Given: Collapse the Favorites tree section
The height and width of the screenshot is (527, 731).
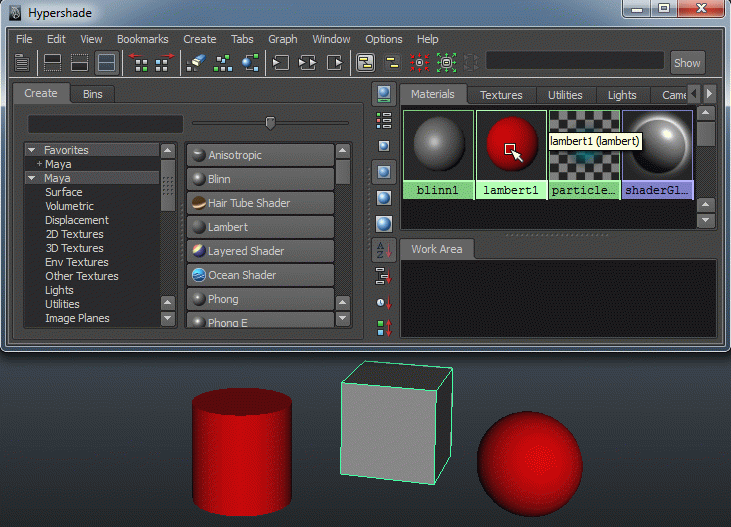Looking at the screenshot, I should point(32,150).
